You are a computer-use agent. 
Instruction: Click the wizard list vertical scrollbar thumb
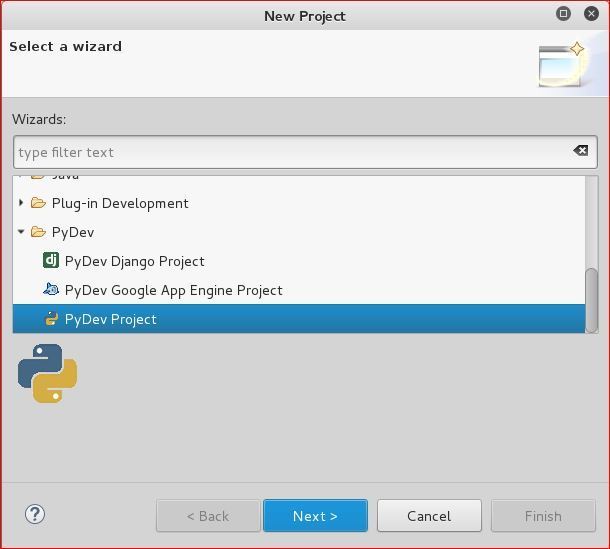click(592, 300)
